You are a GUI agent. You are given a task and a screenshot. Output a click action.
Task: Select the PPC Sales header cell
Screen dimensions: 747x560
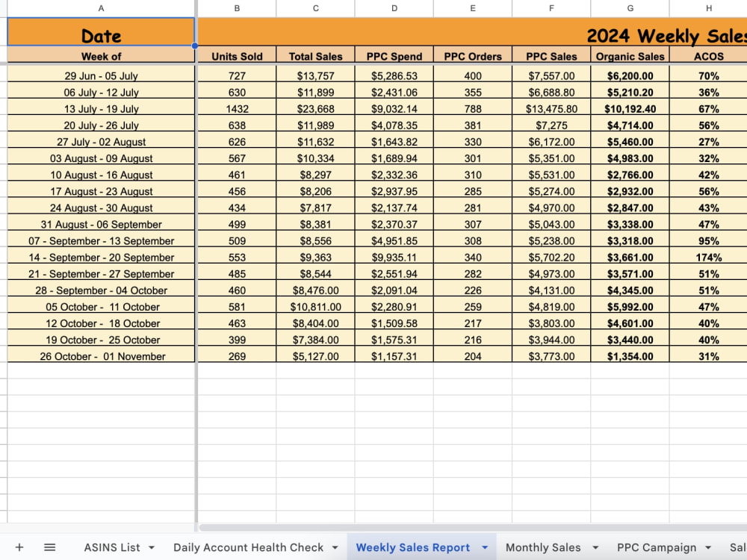(x=551, y=56)
